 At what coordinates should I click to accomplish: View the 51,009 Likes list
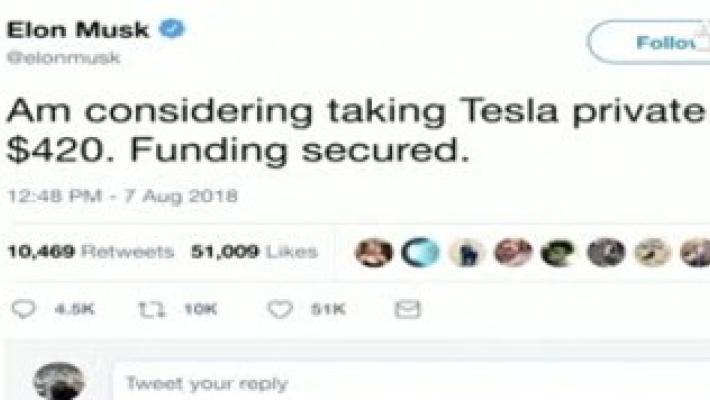[254, 252]
